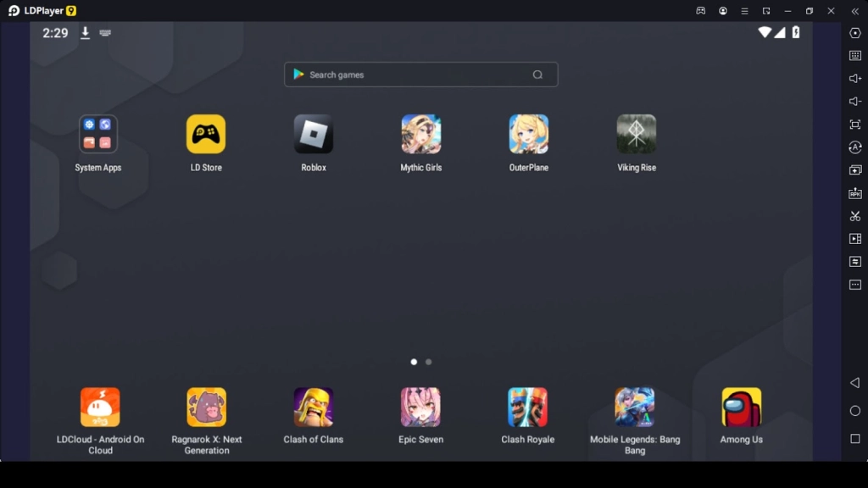The width and height of the screenshot is (868, 488).
Task: Open the synchronizer tool in sidebar
Action: pyautogui.click(x=855, y=147)
